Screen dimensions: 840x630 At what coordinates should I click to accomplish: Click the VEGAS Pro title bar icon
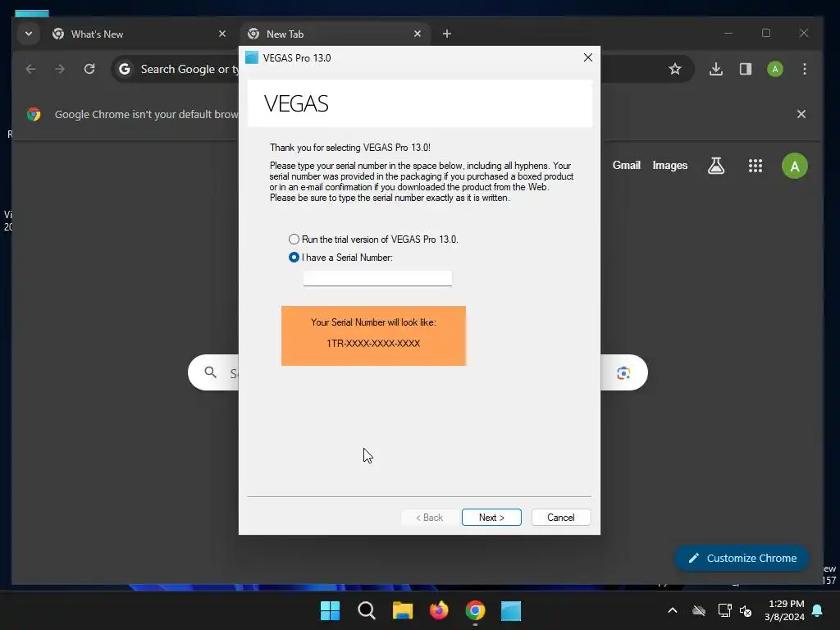point(251,57)
